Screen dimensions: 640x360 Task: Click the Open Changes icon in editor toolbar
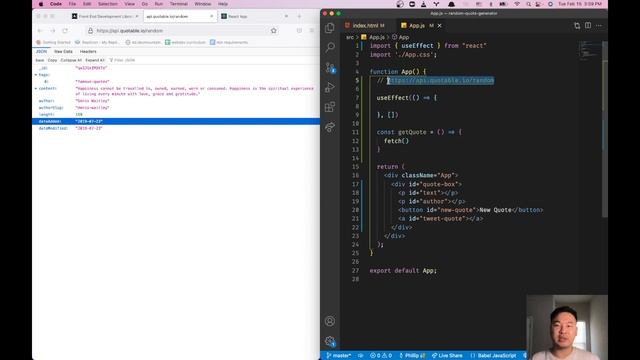pos(577,26)
